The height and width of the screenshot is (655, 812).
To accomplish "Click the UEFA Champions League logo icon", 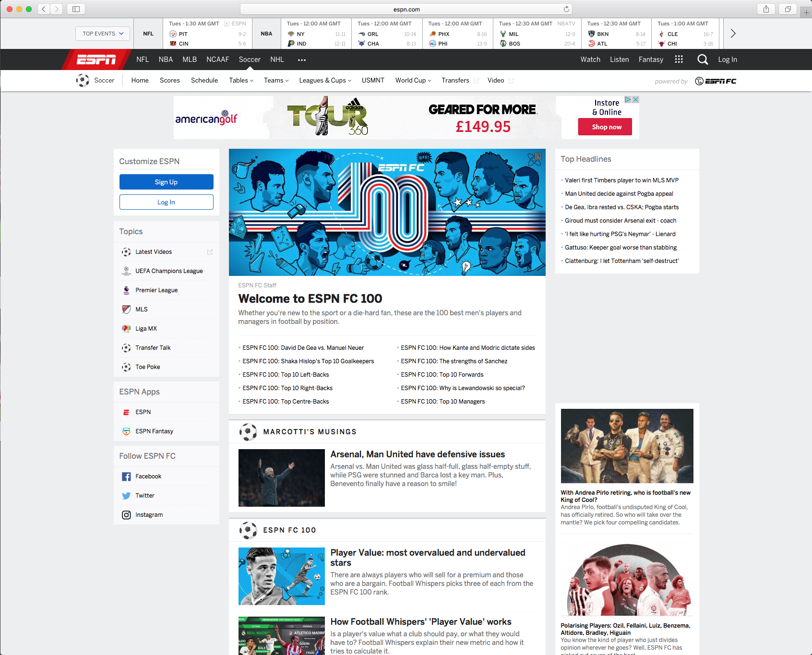I will [x=126, y=271].
